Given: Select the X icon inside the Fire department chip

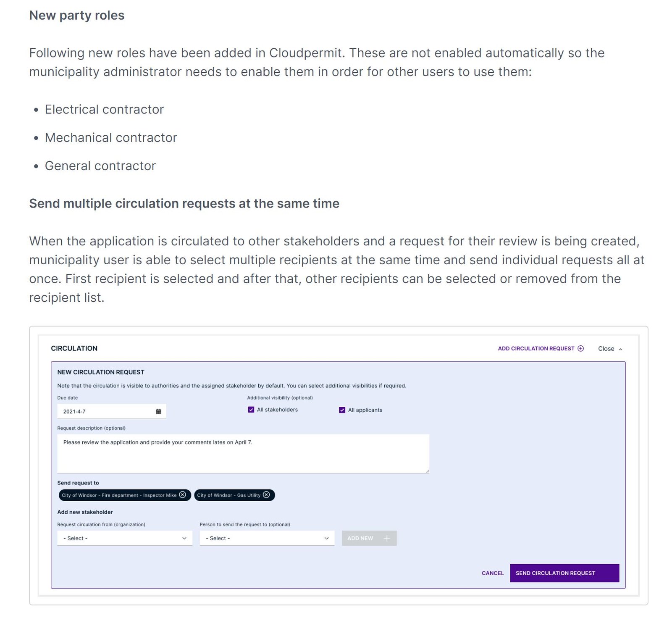Looking at the screenshot, I should 183,495.
